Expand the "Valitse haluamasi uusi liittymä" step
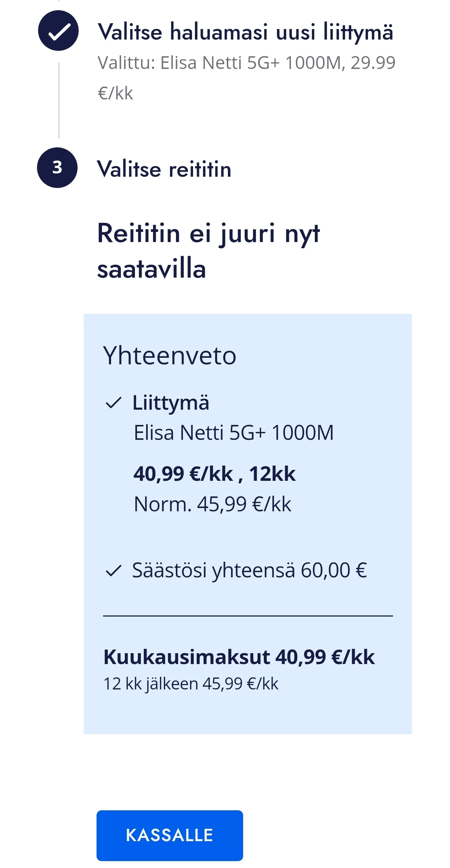The width and height of the screenshot is (450, 868). (x=245, y=32)
